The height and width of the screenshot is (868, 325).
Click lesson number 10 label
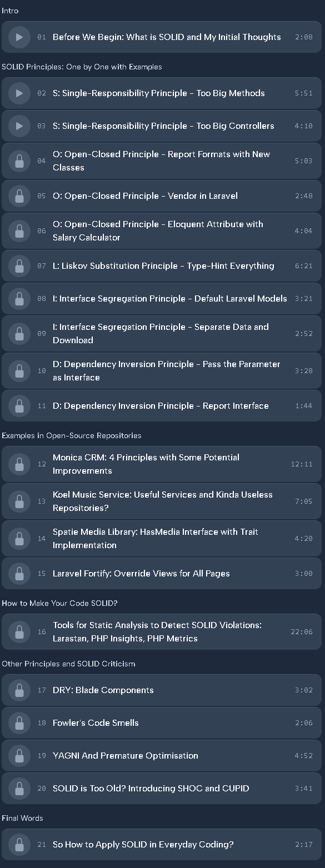[x=42, y=371]
